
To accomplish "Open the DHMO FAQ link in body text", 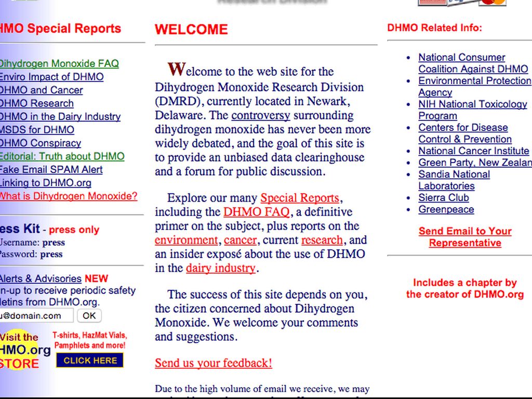I will (257, 212).
